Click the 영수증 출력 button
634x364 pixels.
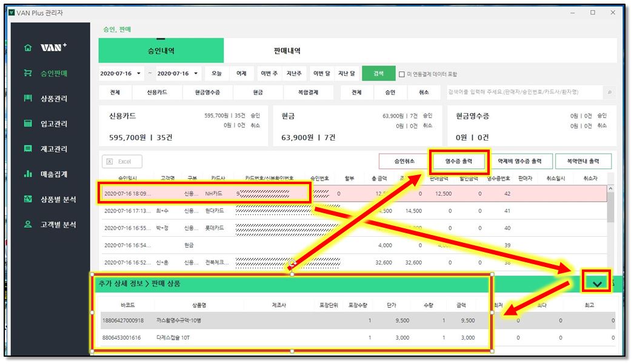point(459,161)
